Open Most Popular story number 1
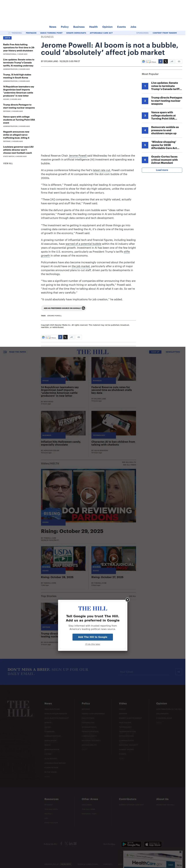The height and width of the screenshot is (868, 188). [x=166, y=86]
